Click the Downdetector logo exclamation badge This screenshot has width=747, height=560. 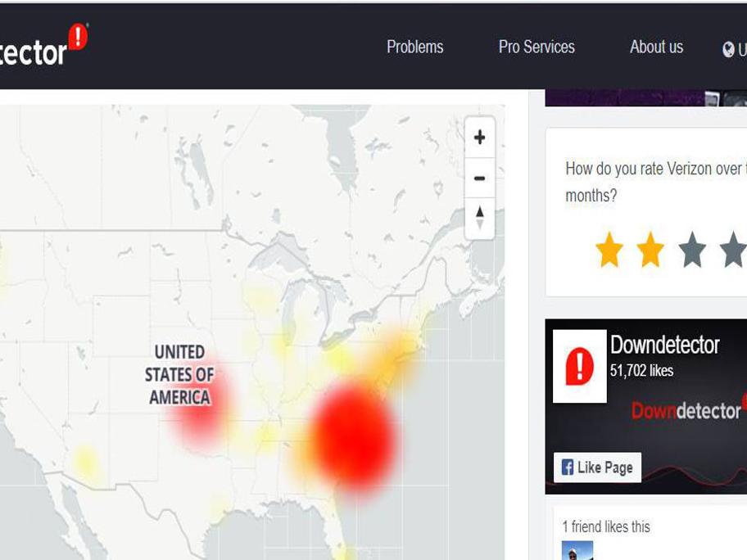pyautogui.click(x=78, y=37)
